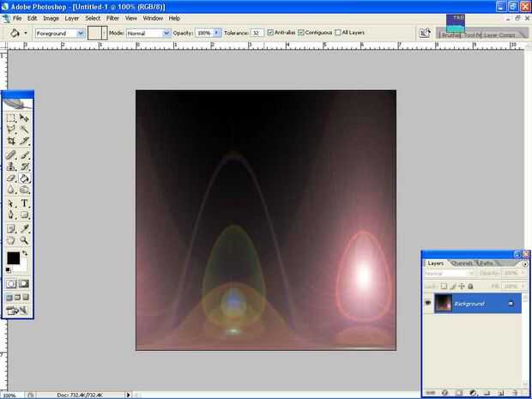Switch to the Paths tab

click(487, 263)
